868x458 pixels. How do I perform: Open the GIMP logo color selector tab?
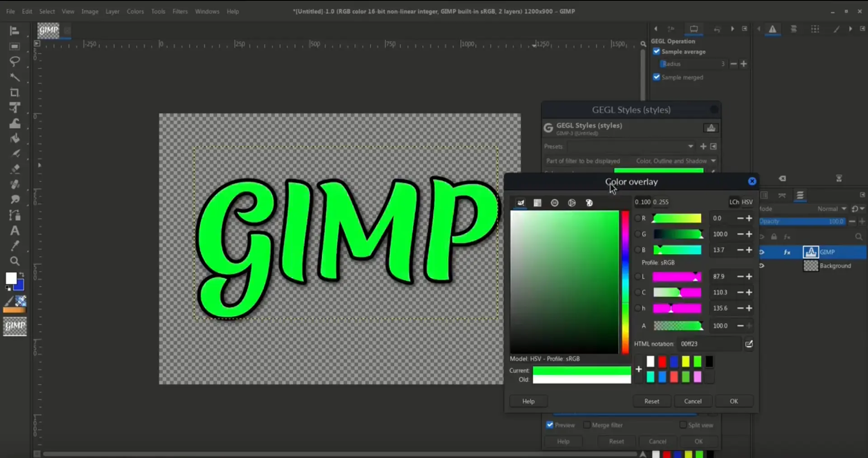pyautogui.click(x=521, y=203)
